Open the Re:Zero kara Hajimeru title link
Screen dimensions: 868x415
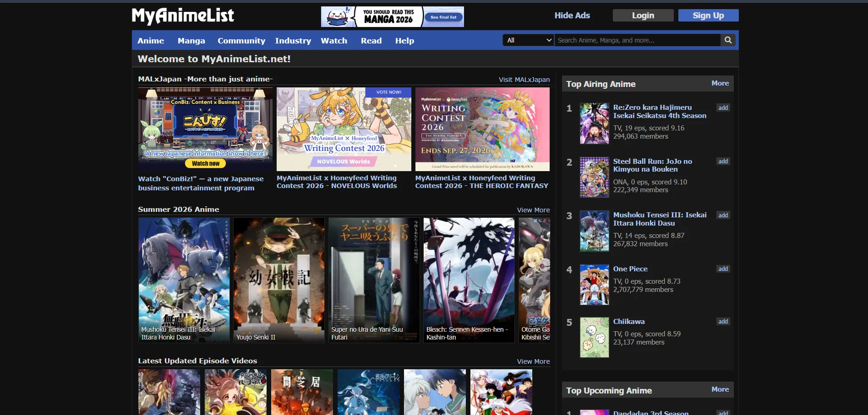[660, 112]
